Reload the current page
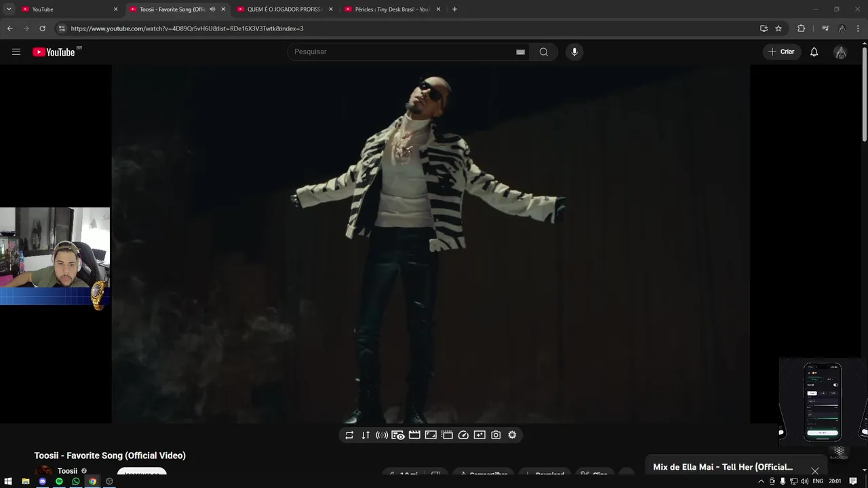The image size is (868, 488). click(x=42, y=28)
